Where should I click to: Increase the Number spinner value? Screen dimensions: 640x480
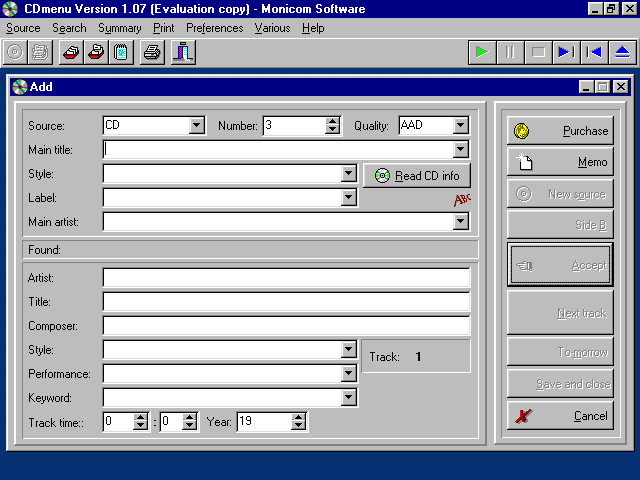333,121
